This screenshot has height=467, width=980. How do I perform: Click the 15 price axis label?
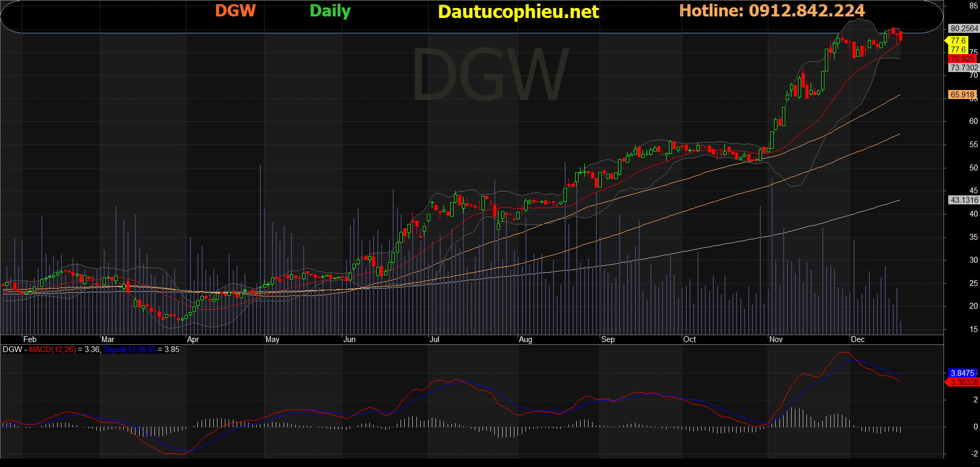974,329
